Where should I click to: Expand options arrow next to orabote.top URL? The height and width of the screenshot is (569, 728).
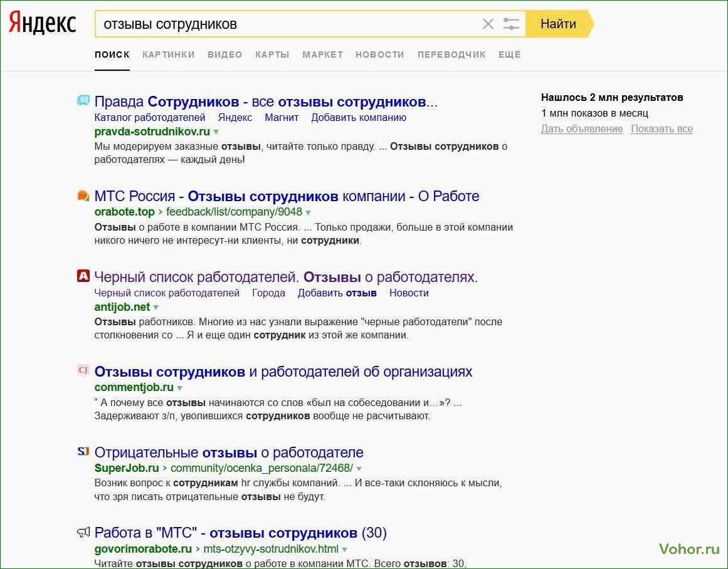click(x=308, y=212)
